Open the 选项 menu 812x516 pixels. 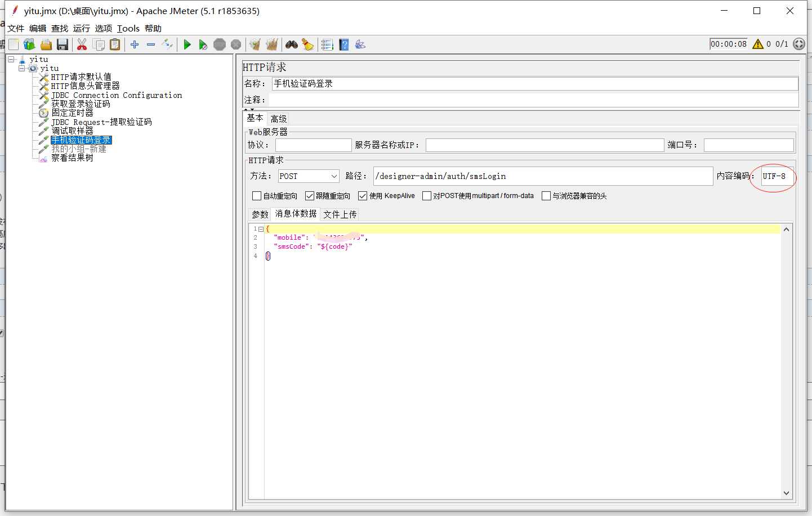point(104,28)
